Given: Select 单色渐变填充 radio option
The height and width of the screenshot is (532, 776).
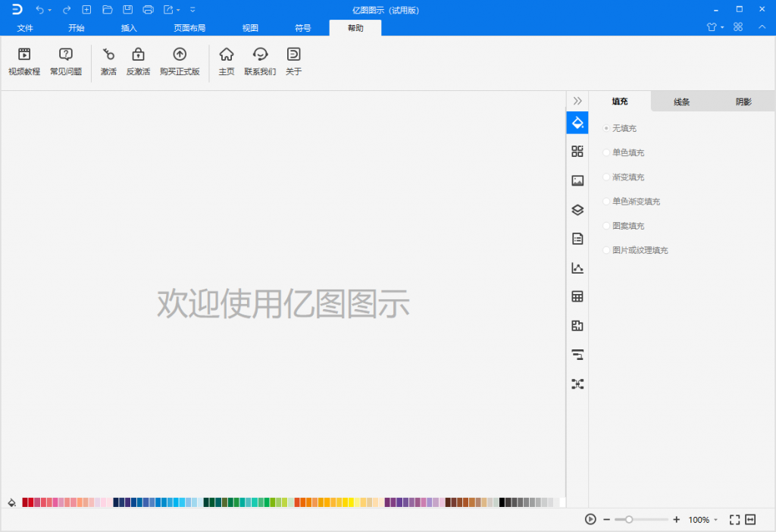Looking at the screenshot, I should pyautogui.click(x=606, y=202).
